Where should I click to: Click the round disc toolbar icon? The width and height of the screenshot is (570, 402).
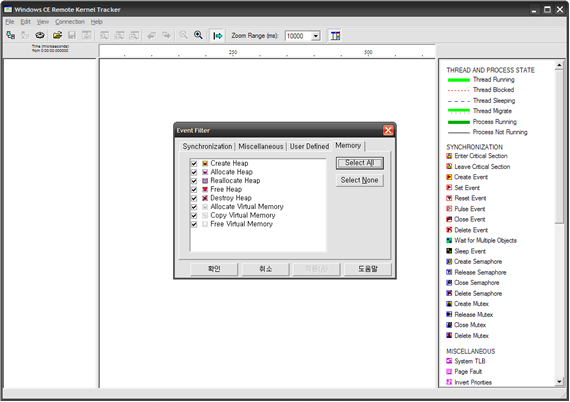tap(40, 35)
